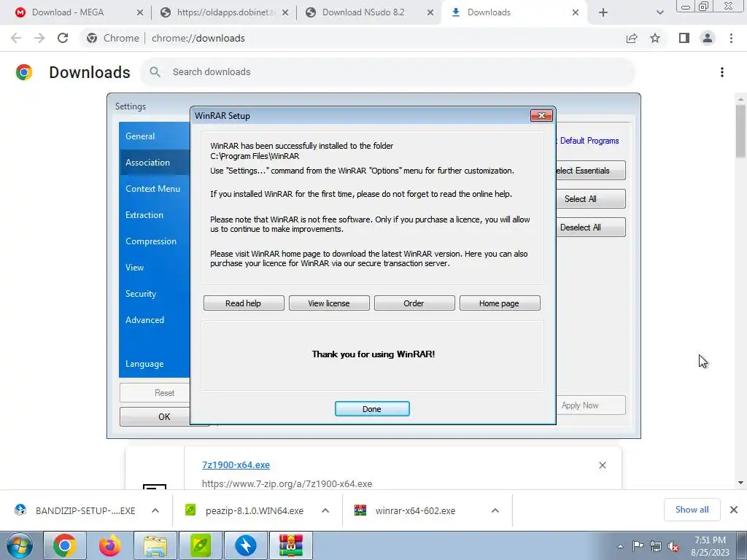Click the Done button in WinRAR Setup

371,408
